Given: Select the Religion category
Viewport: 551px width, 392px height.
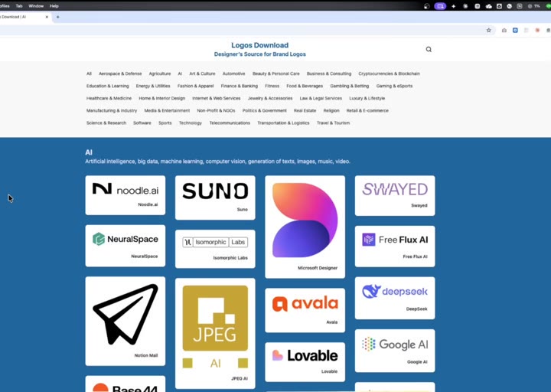Looking at the screenshot, I should 331,111.
